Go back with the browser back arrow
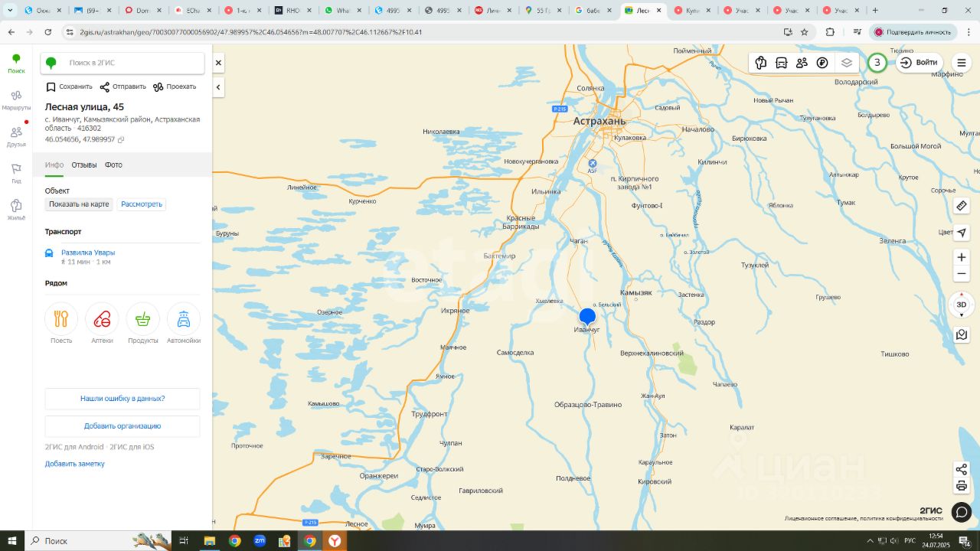The width and height of the screenshot is (980, 551). (11, 32)
